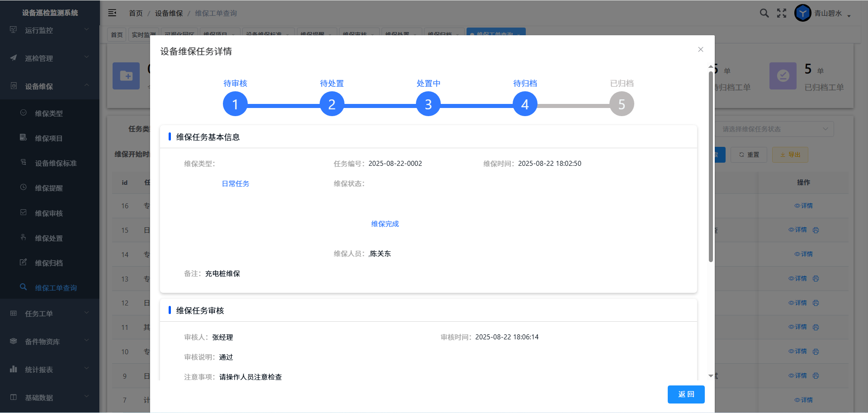Click the 返回 button
The image size is (868, 413).
click(x=686, y=394)
